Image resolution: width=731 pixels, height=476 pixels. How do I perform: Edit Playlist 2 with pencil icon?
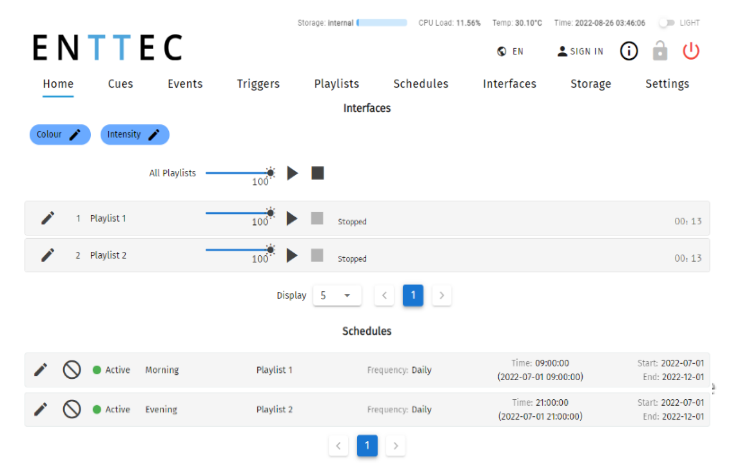point(48,255)
